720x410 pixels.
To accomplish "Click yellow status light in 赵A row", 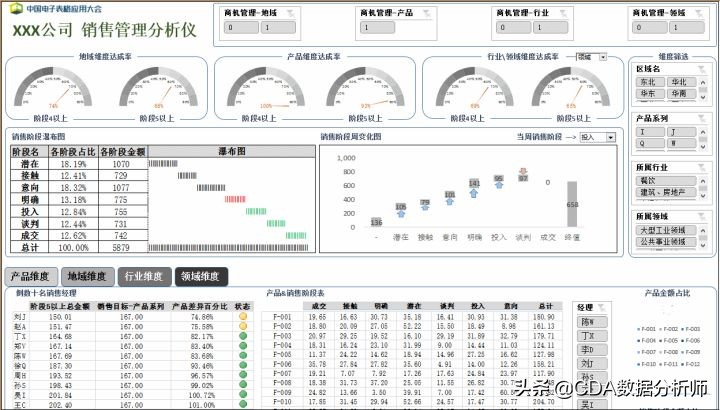I will [x=243, y=326].
